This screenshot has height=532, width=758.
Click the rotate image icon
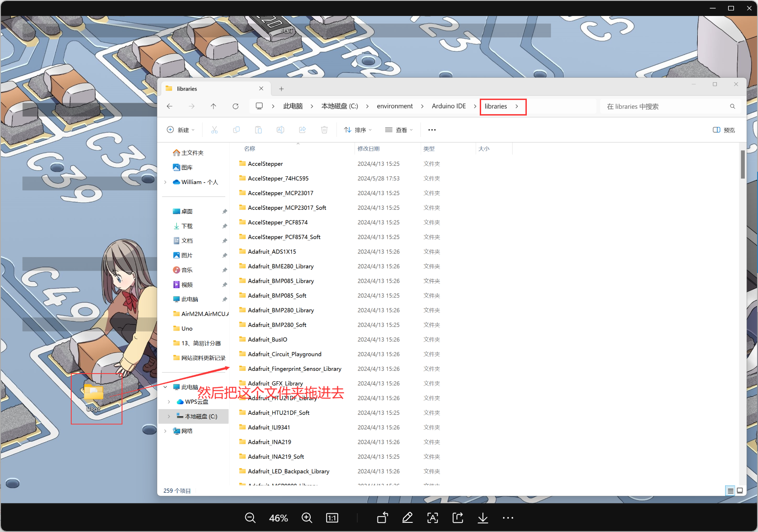click(382, 518)
